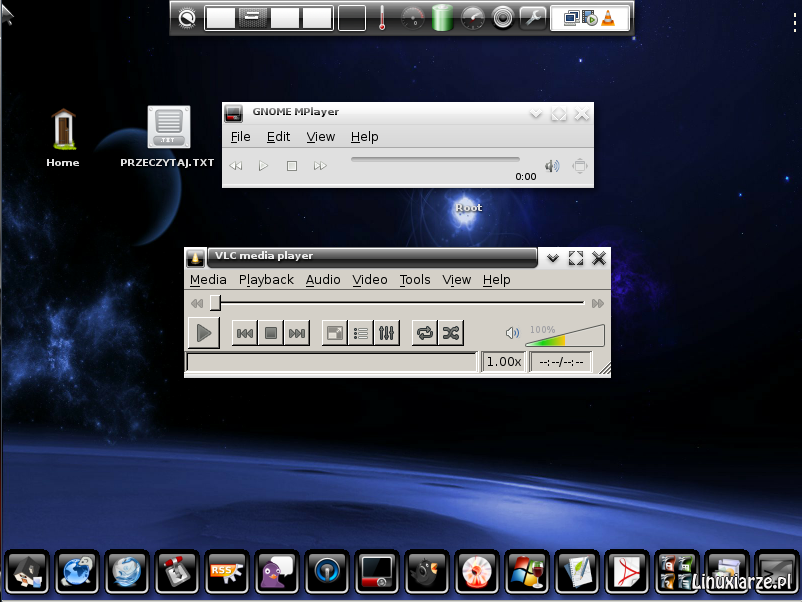The width and height of the screenshot is (802, 602).
Task: Open VLC extended settings equalizer
Action: 386,332
